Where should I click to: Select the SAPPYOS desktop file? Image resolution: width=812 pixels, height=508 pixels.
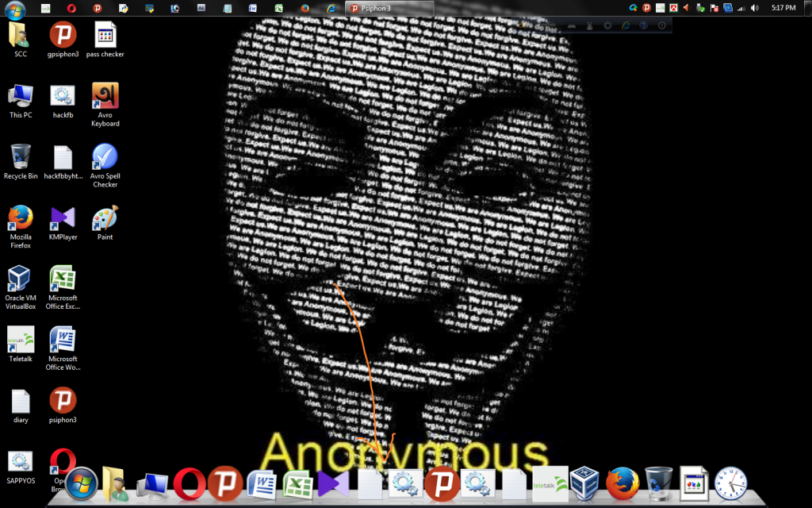[x=20, y=468]
